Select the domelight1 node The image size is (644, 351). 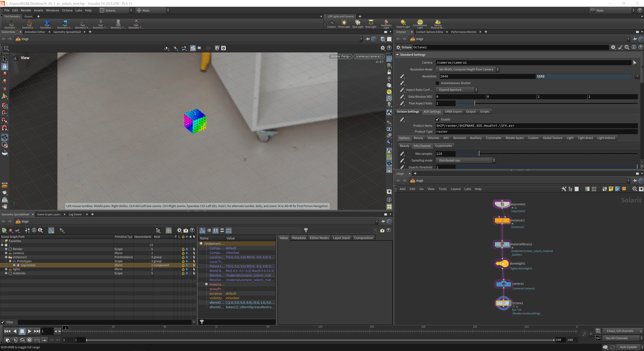pyautogui.click(x=502, y=264)
